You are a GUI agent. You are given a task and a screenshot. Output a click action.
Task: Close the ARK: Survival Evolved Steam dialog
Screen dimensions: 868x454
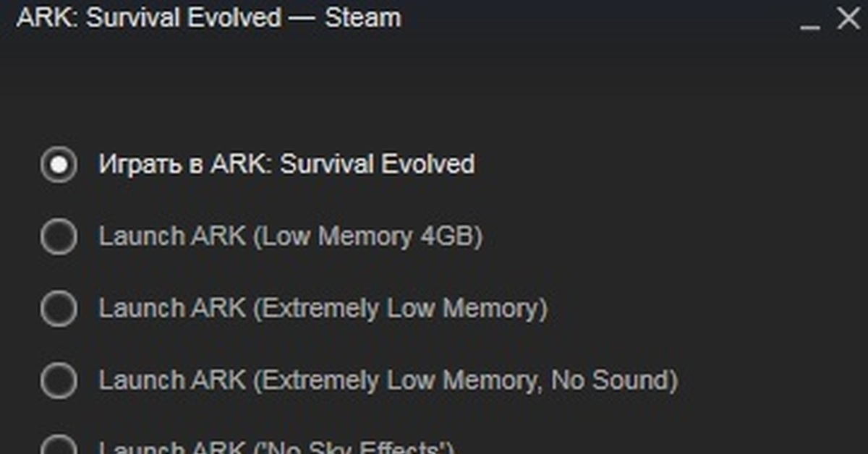click(848, 20)
